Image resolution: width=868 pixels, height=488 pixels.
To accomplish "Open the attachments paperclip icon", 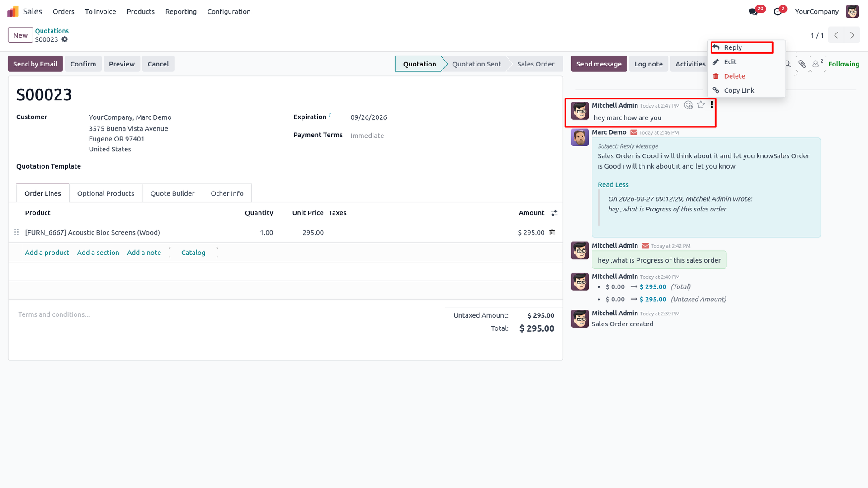I will tap(802, 64).
